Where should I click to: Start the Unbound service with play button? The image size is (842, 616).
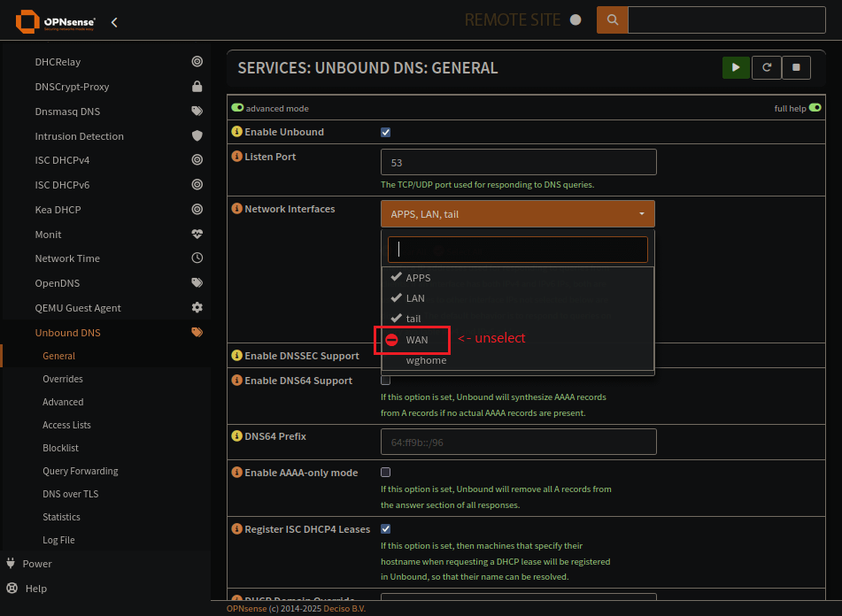click(x=736, y=67)
